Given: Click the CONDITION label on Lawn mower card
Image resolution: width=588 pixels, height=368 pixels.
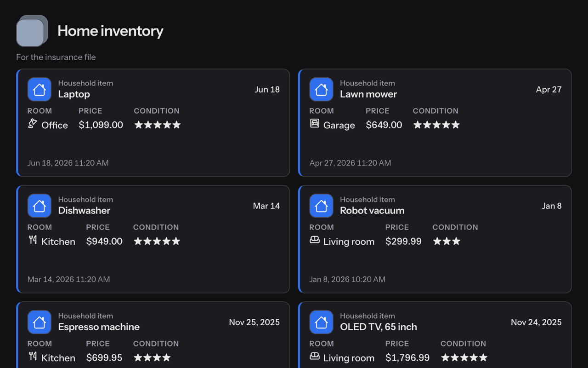Looking at the screenshot, I should pyautogui.click(x=435, y=111).
